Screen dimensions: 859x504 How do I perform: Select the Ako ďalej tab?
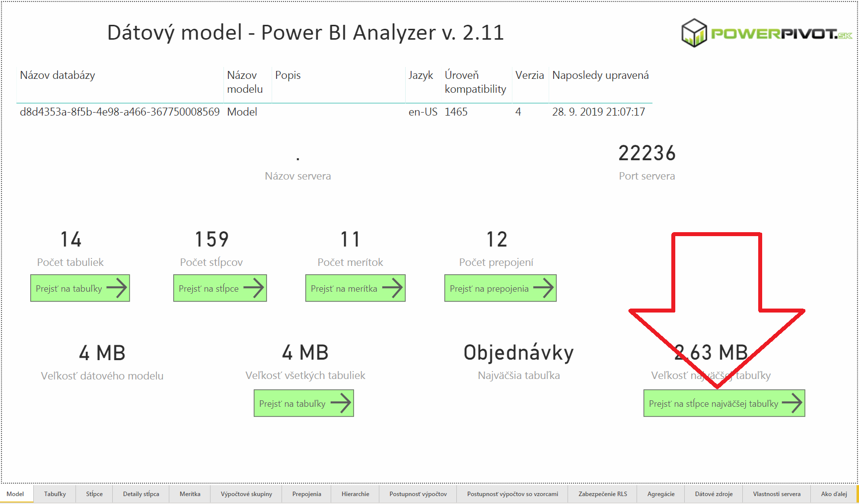[x=834, y=494]
